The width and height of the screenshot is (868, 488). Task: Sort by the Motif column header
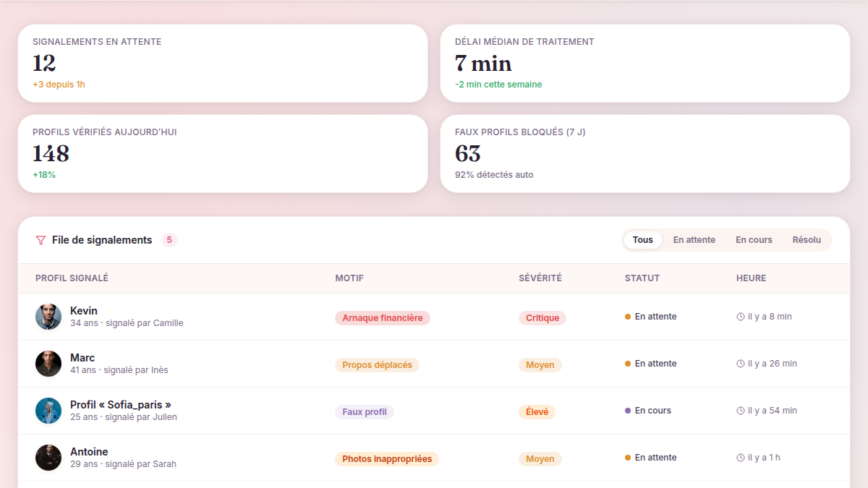point(349,278)
